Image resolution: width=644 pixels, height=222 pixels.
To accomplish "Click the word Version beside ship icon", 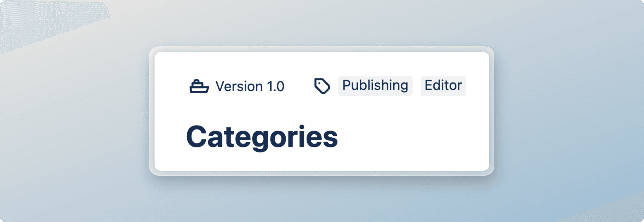I will (x=239, y=86).
